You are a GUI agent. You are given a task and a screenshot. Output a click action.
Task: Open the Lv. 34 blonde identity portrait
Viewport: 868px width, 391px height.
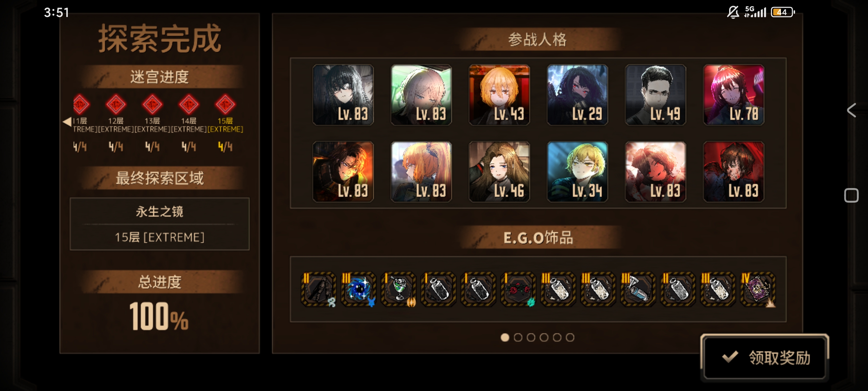pyautogui.click(x=577, y=172)
